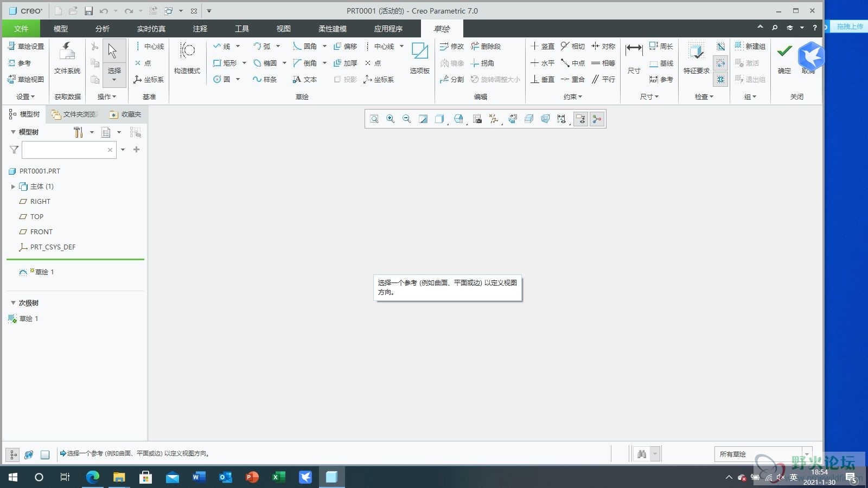The height and width of the screenshot is (488, 868).
Task: Click 草绘设置 (Sketch Setup) button
Action: coord(25,47)
